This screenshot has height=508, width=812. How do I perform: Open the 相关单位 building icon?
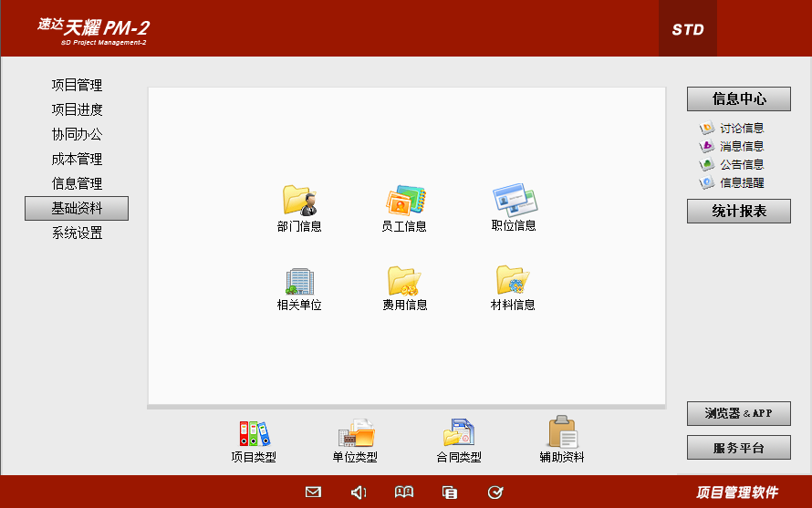(299, 280)
